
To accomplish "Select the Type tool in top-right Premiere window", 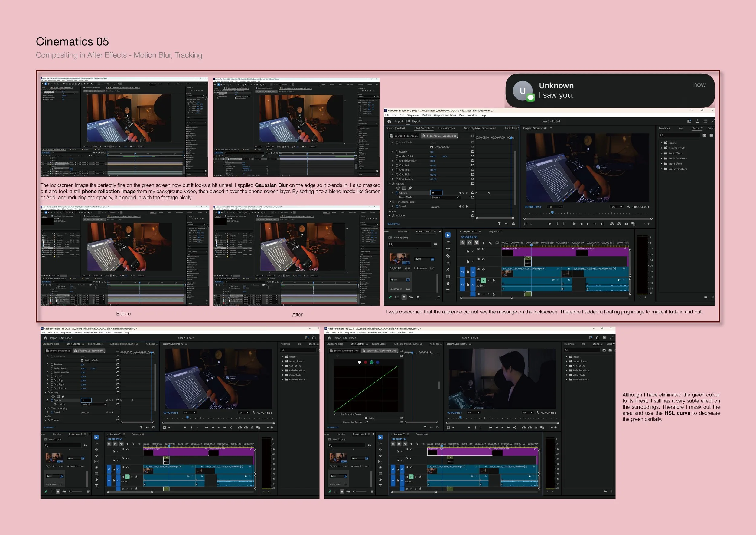I will click(x=448, y=291).
